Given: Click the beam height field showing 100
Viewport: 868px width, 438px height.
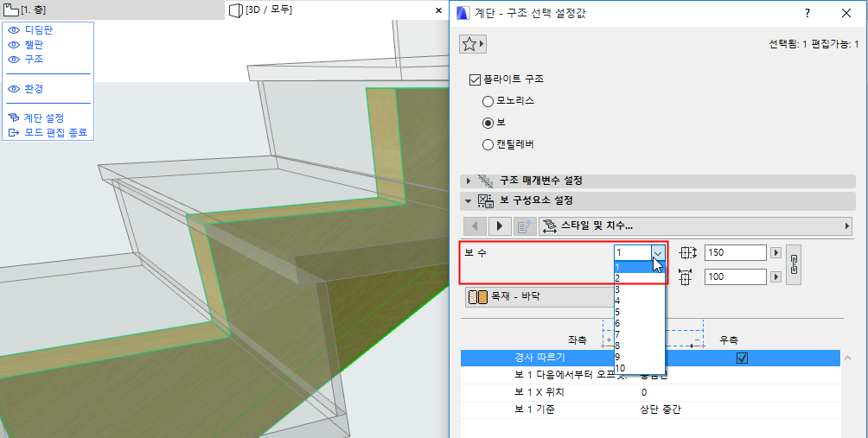Looking at the screenshot, I should [735, 276].
